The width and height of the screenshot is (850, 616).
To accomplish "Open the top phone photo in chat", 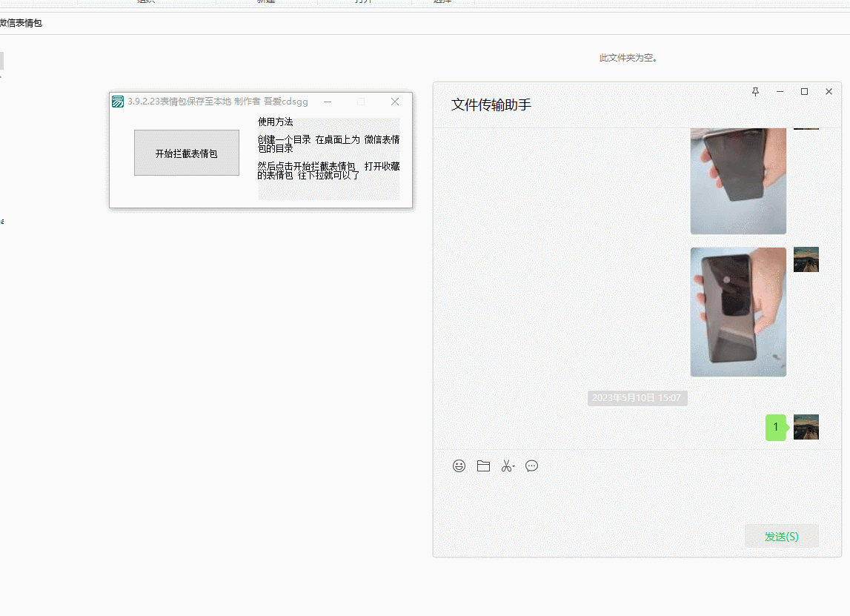I will point(737,181).
